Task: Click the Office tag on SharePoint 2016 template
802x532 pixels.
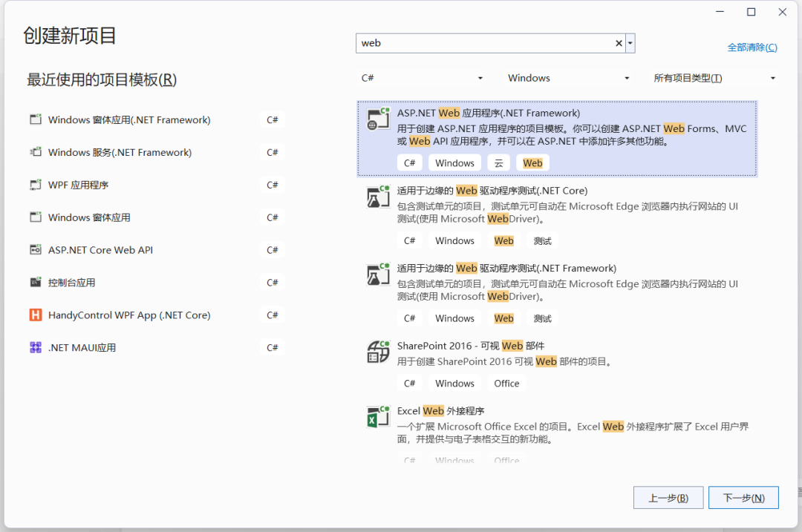Action: (x=506, y=384)
